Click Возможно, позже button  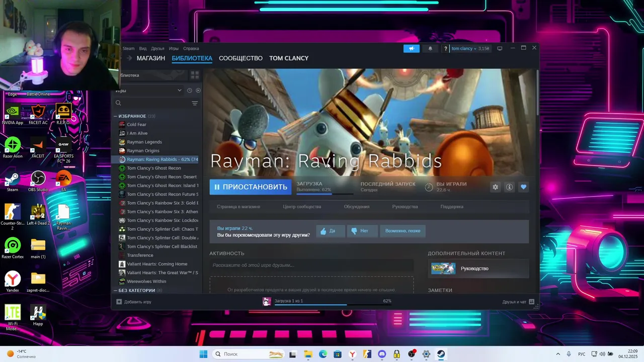click(x=403, y=231)
